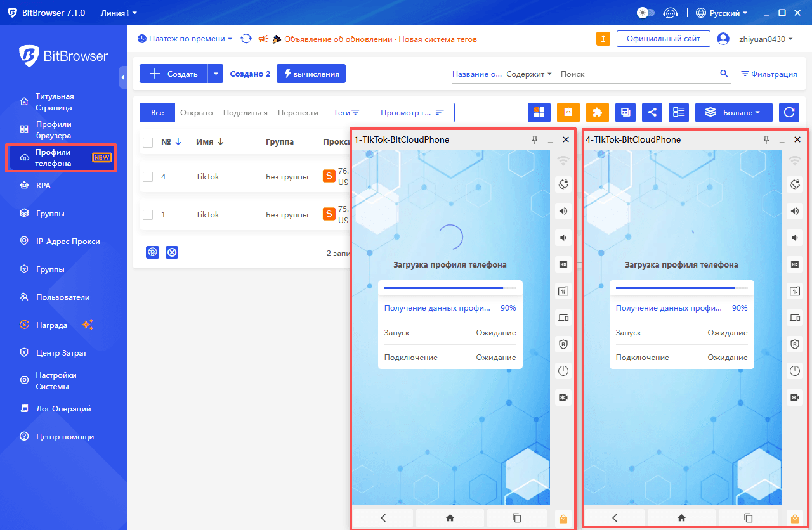This screenshot has height=530, width=812.
Task: Open HD quality settings on phone 1 sidebar
Action: pyautogui.click(x=563, y=264)
